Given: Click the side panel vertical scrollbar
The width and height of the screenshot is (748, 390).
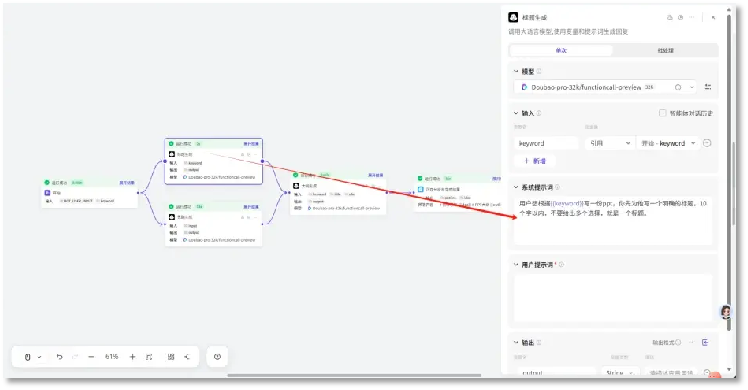Looking at the screenshot, I should point(728,174).
